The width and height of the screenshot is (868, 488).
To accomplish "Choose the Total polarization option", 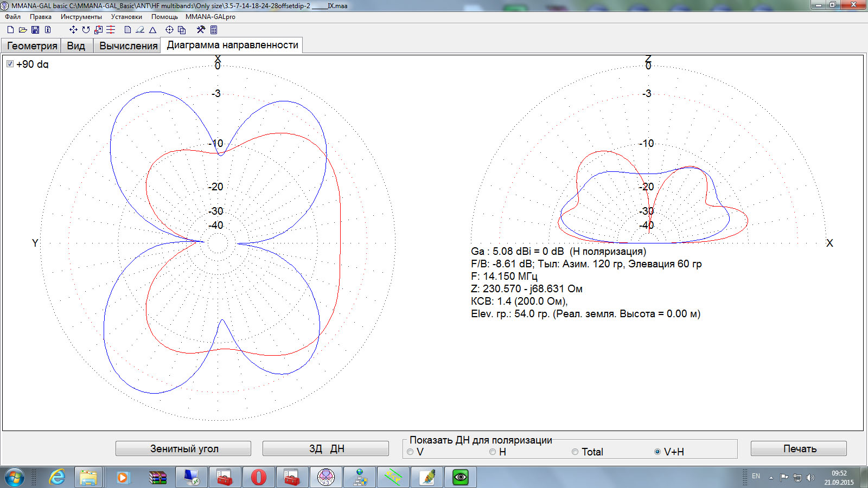I will pos(575,452).
